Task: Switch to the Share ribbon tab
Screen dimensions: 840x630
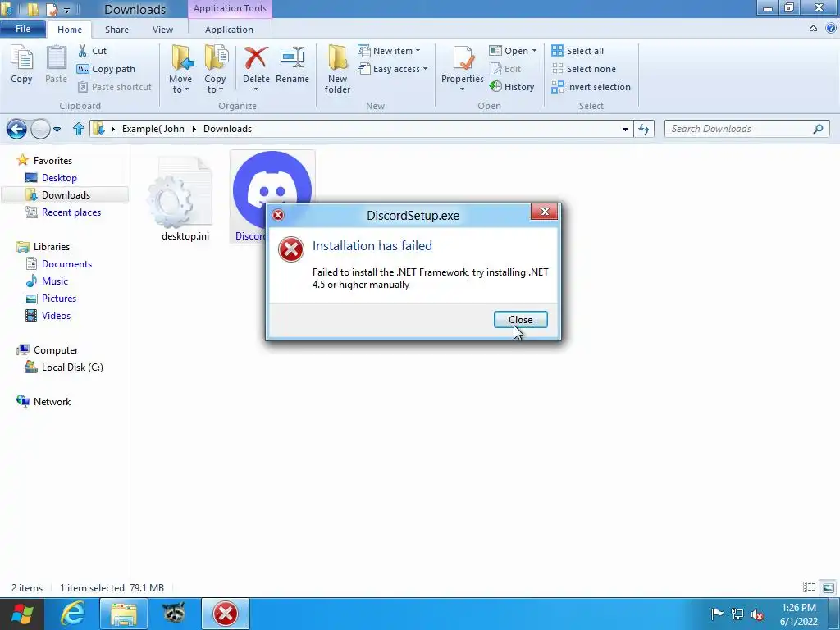Action: (x=116, y=30)
